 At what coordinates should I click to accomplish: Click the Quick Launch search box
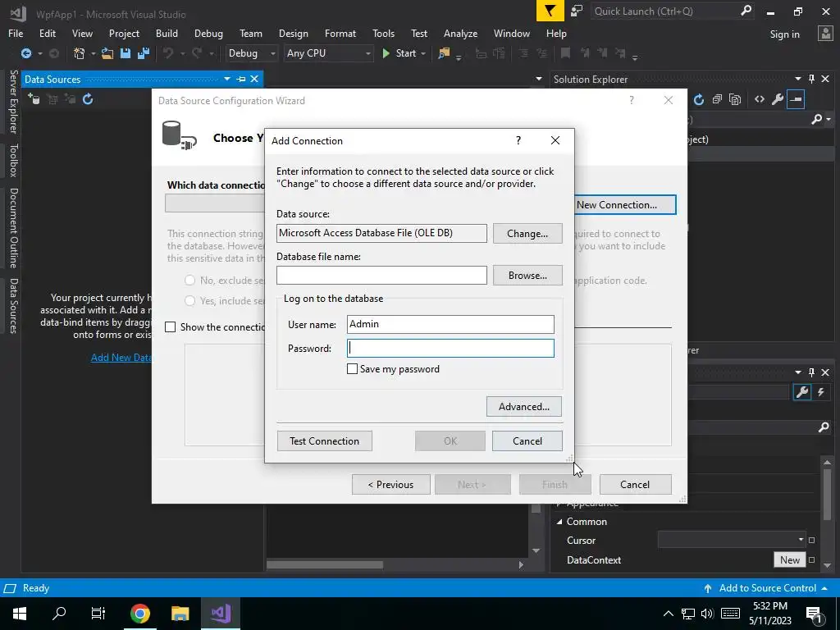point(672,11)
